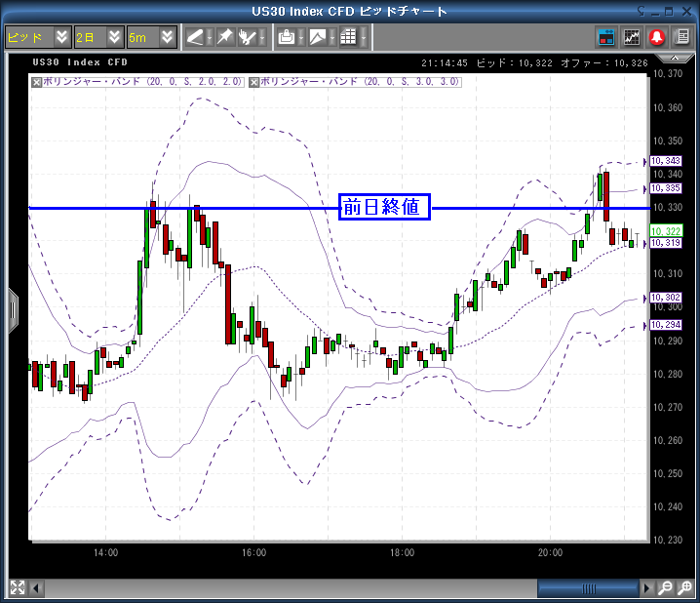700x603 pixels.
Task: Click the fit-to-screen arrows icon
Action: pos(17,587)
